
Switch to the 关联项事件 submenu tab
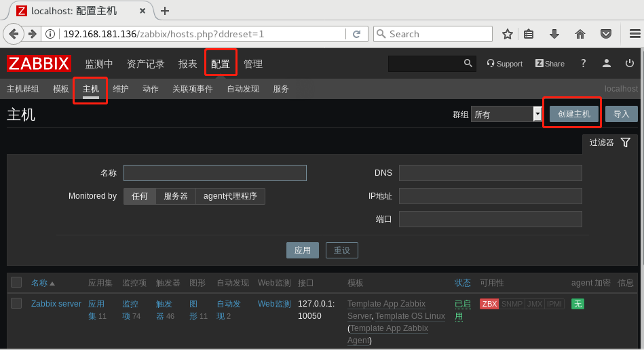pos(193,89)
